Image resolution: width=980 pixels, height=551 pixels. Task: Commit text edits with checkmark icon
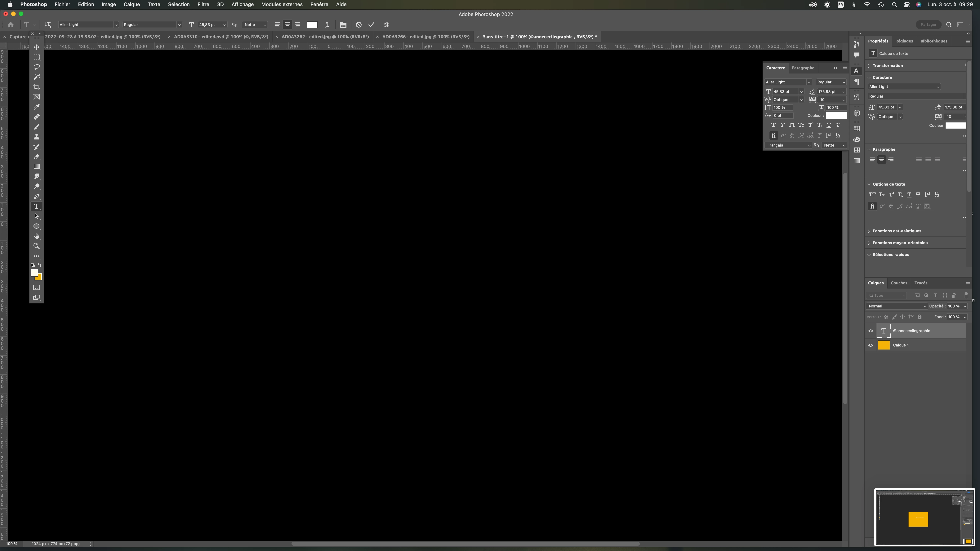tap(371, 25)
